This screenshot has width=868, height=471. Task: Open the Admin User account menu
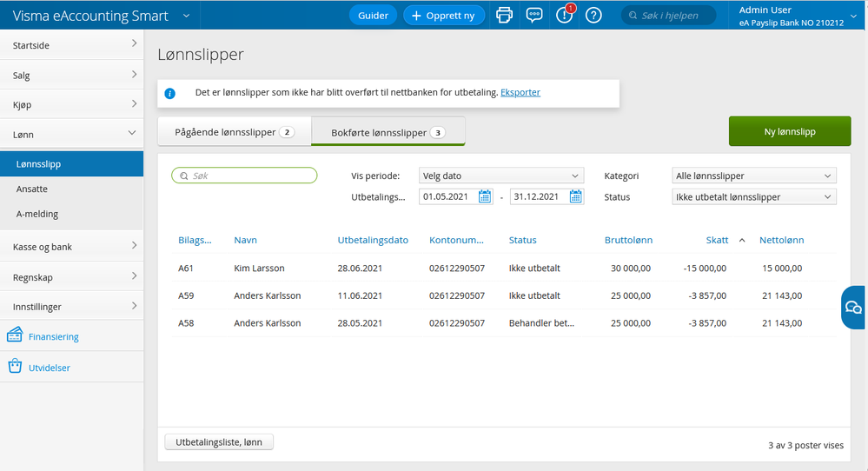click(x=798, y=16)
